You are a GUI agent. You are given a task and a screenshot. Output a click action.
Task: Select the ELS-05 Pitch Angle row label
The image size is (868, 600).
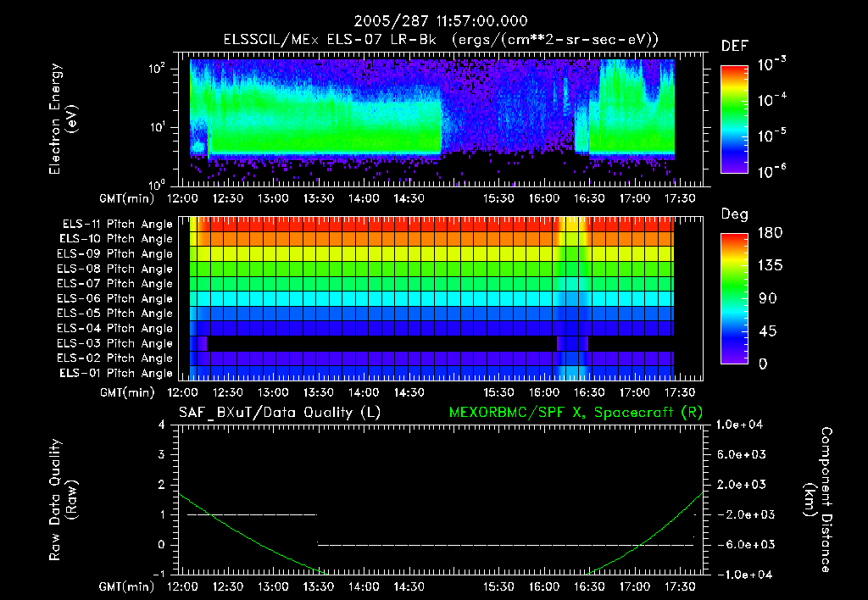pyautogui.click(x=114, y=314)
